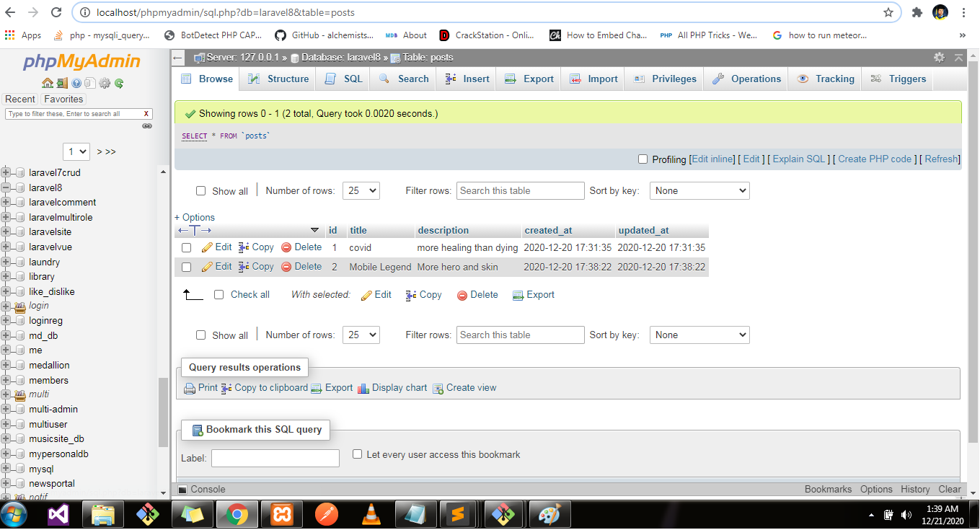
Task: Open the Number of rows dropdown
Action: coord(361,190)
